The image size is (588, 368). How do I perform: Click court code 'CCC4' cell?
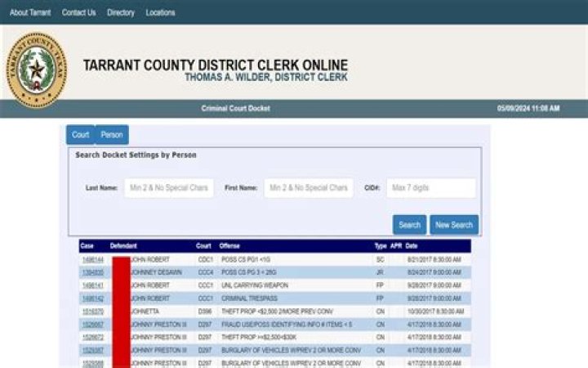[206, 272]
